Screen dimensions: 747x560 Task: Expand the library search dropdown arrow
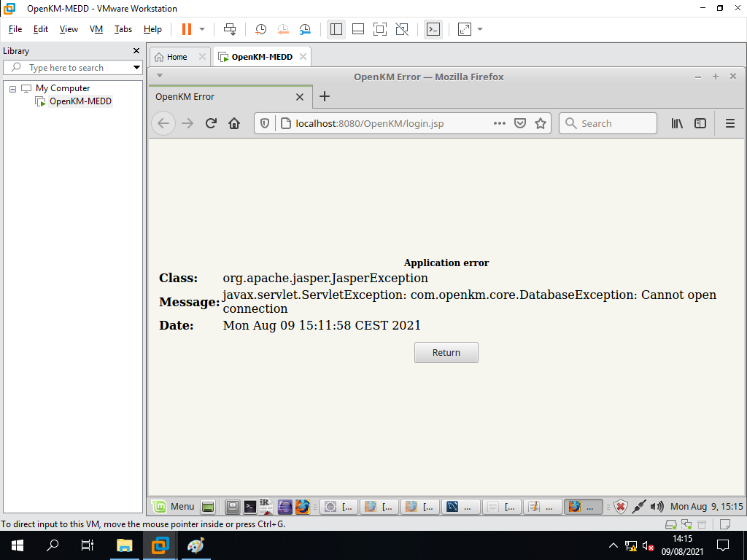click(136, 68)
